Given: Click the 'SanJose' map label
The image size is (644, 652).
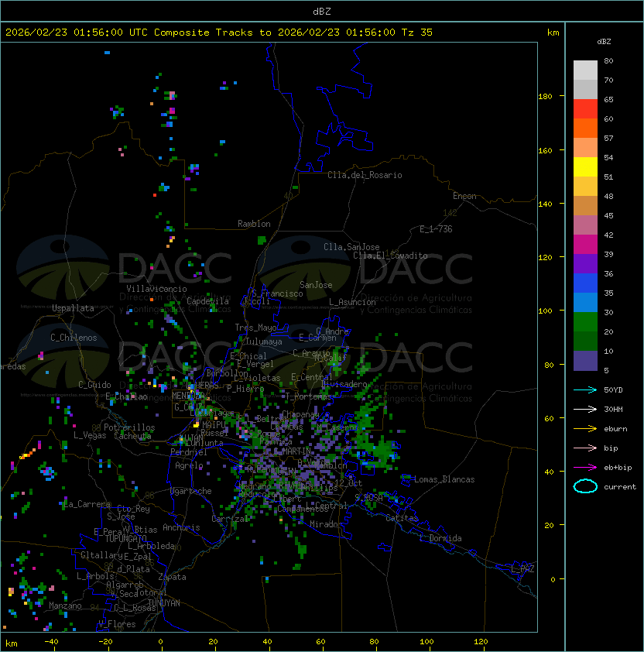Looking at the screenshot, I should point(316,285).
